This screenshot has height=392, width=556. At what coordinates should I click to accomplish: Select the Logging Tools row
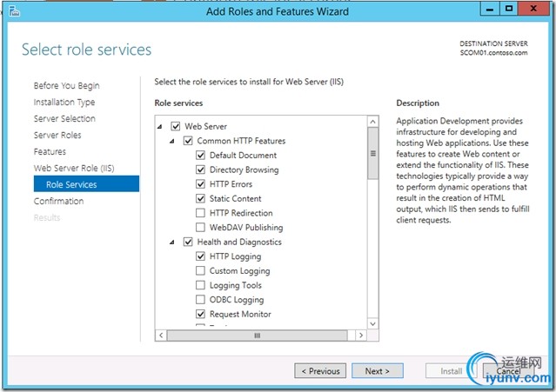[236, 285]
